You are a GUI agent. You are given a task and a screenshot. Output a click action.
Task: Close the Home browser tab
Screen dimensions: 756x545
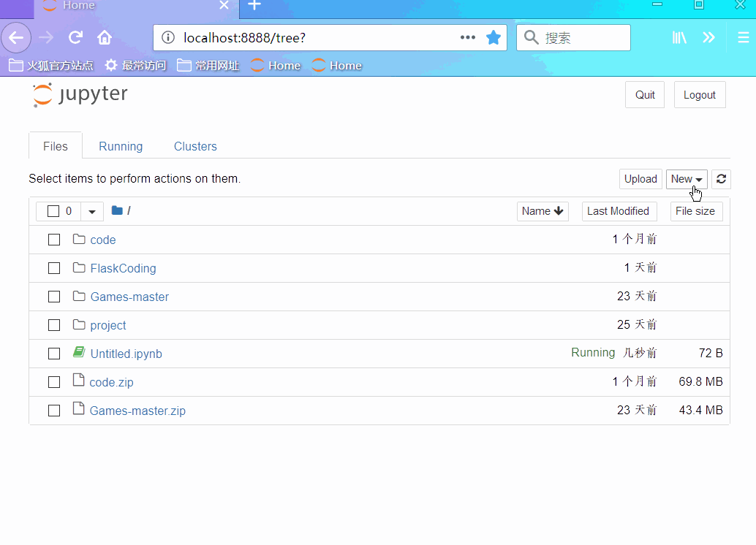224,5
